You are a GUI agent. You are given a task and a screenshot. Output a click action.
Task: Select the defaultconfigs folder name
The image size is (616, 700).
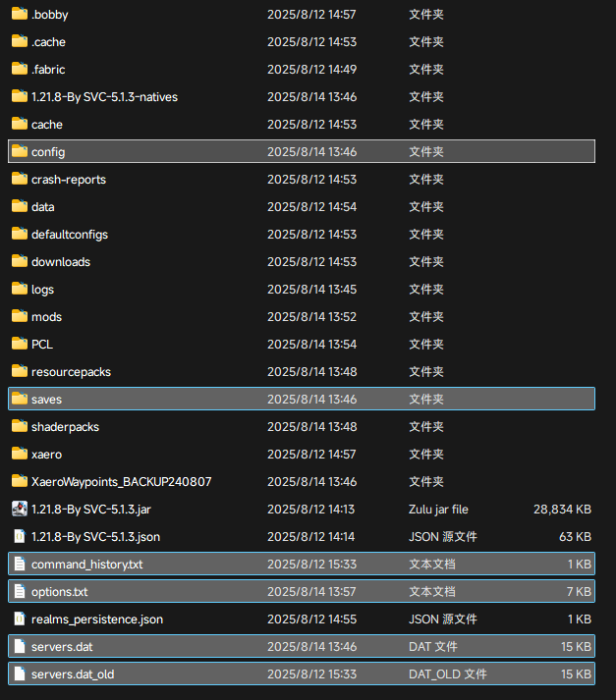[x=70, y=235]
